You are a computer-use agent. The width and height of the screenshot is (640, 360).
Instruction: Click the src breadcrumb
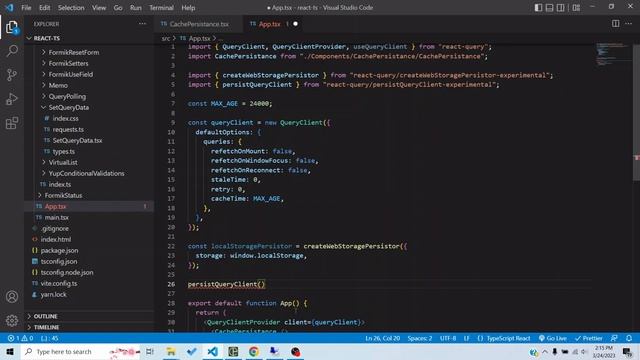165,38
